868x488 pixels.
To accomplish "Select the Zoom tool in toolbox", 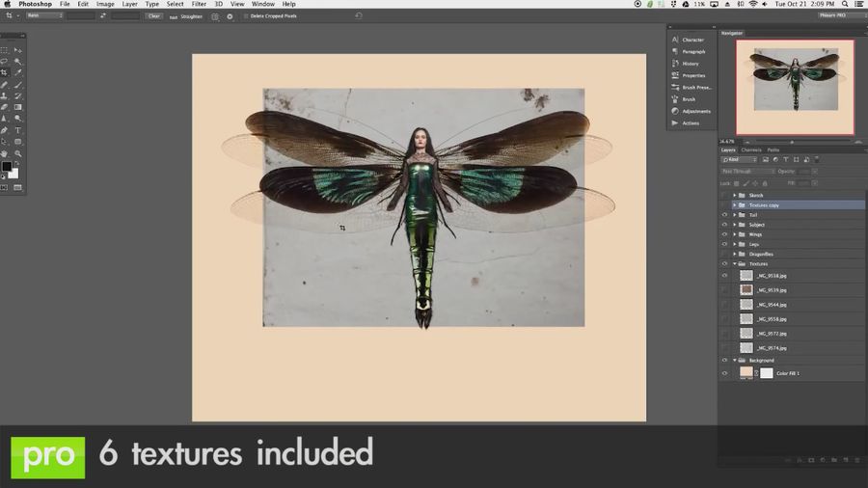I will 17,153.
